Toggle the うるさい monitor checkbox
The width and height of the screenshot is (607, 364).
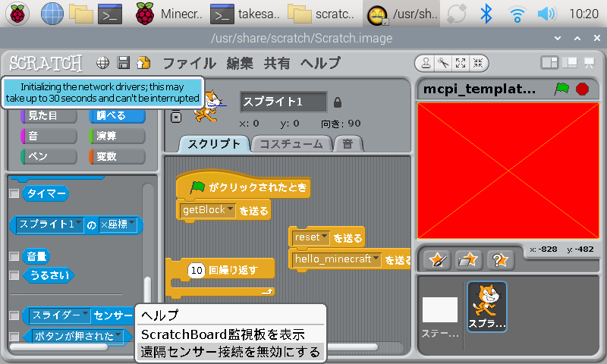(x=14, y=275)
